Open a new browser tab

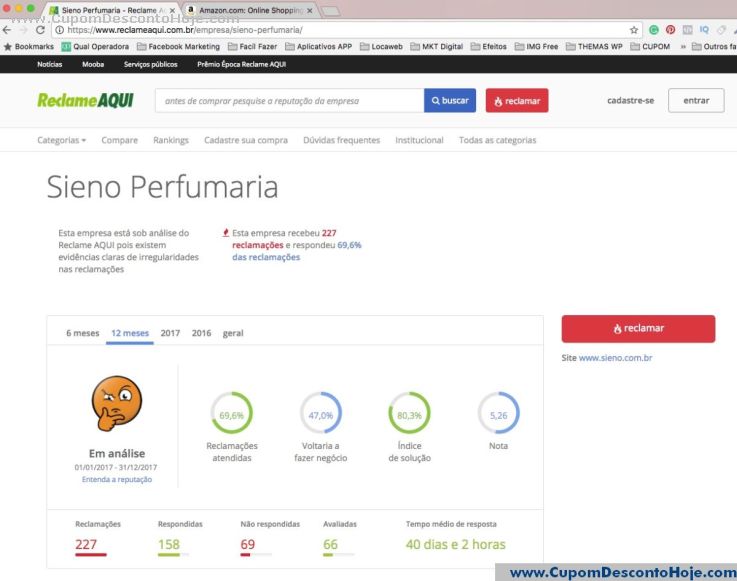tap(330, 11)
